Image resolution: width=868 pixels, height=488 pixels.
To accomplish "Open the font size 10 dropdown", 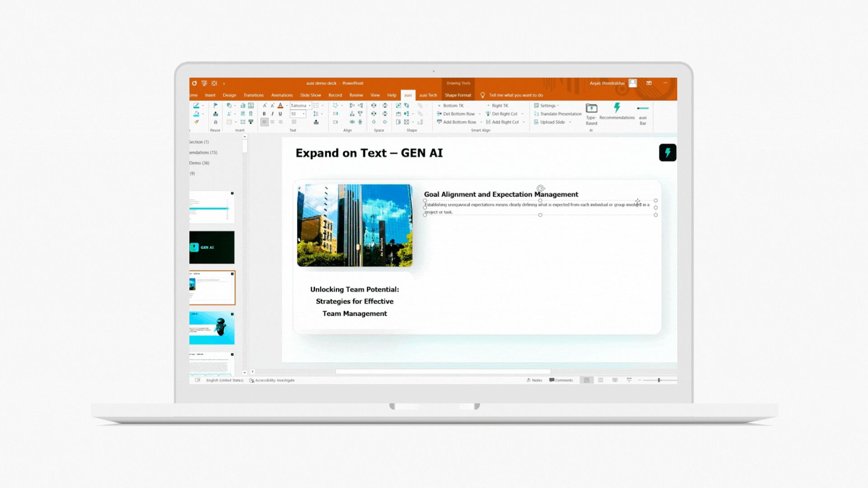I will pos(304,114).
